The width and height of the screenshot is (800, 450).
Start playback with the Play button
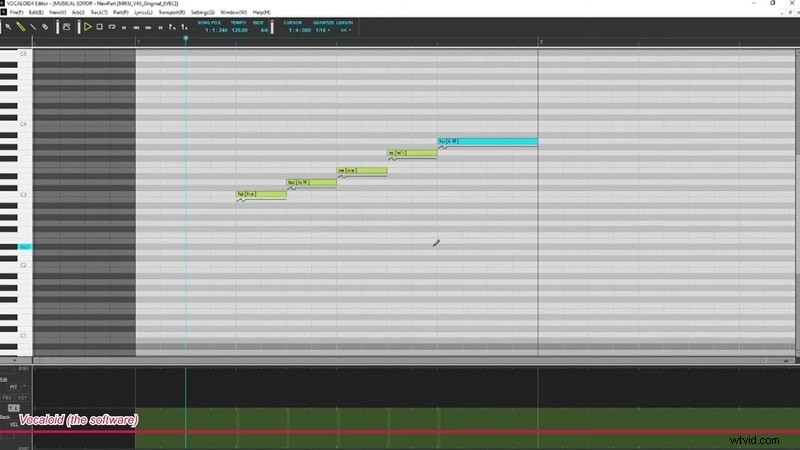coord(88,27)
